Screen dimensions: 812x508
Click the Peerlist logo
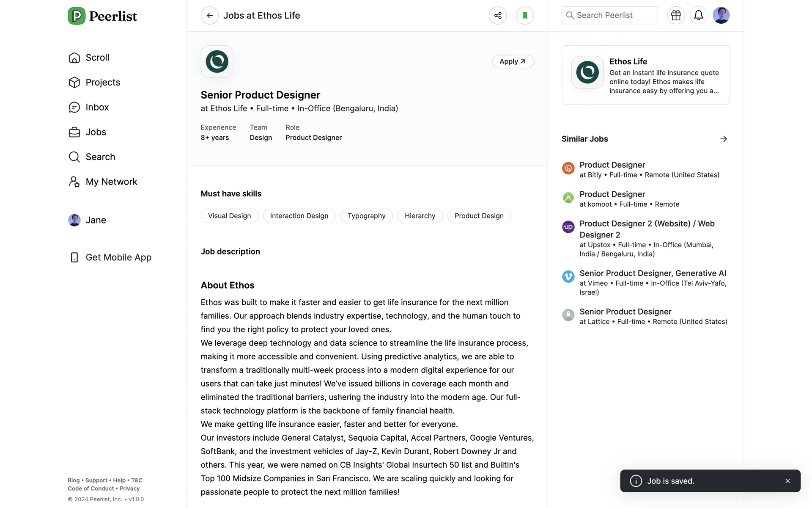point(102,16)
